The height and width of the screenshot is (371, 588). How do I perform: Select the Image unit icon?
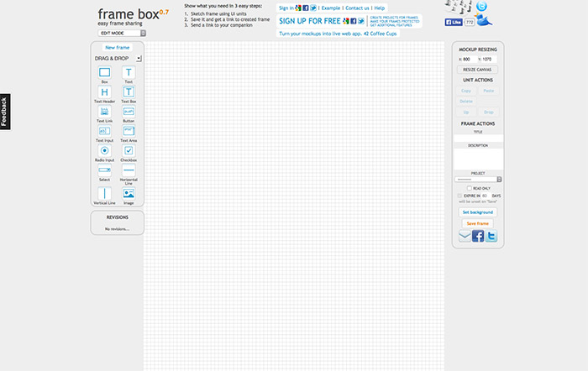click(x=129, y=194)
